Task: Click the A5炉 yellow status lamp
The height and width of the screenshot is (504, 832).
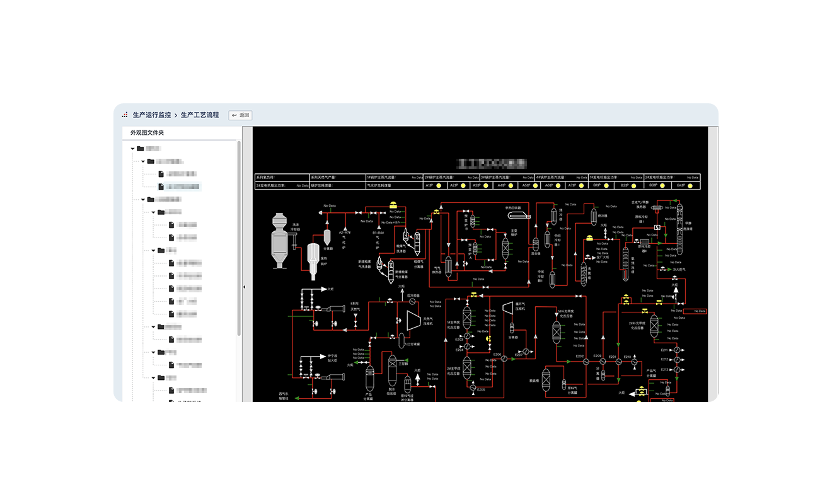Action: [x=535, y=186]
